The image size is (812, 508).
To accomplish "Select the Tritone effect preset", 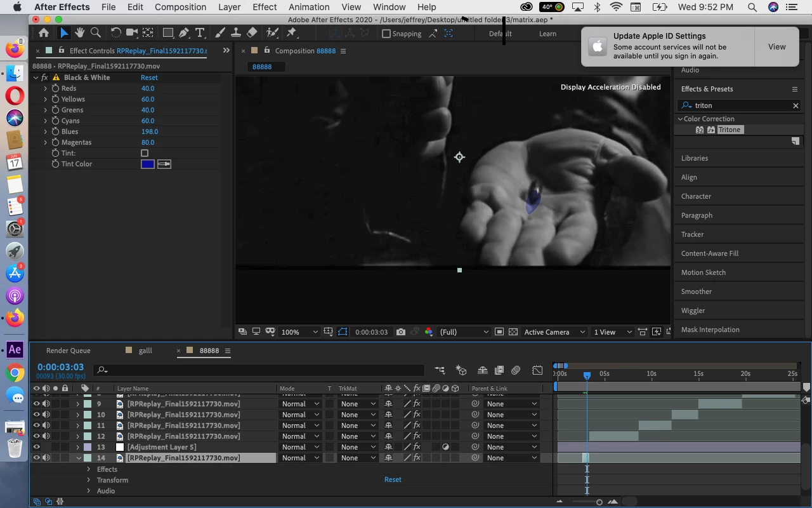I will click(729, 130).
